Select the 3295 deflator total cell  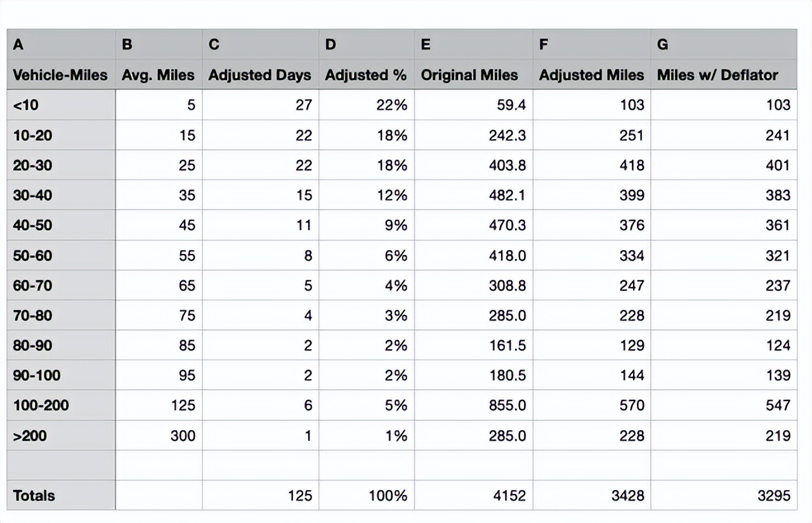pos(723,496)
